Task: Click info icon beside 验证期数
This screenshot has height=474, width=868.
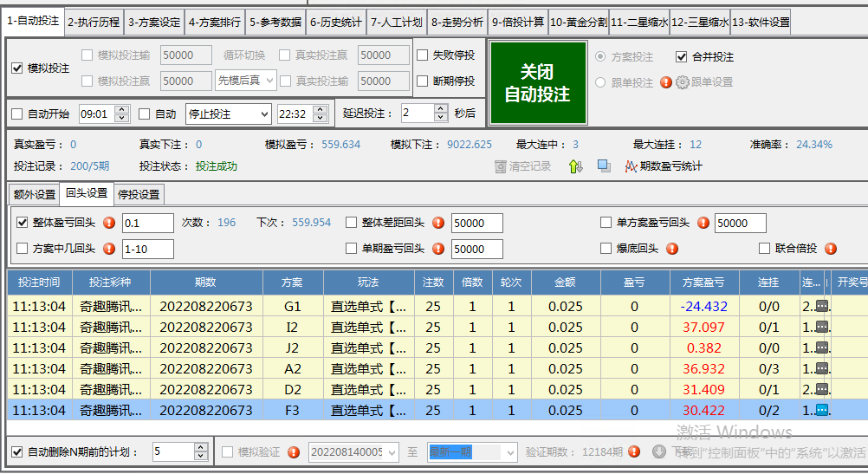Action: [x=634, y=451]
